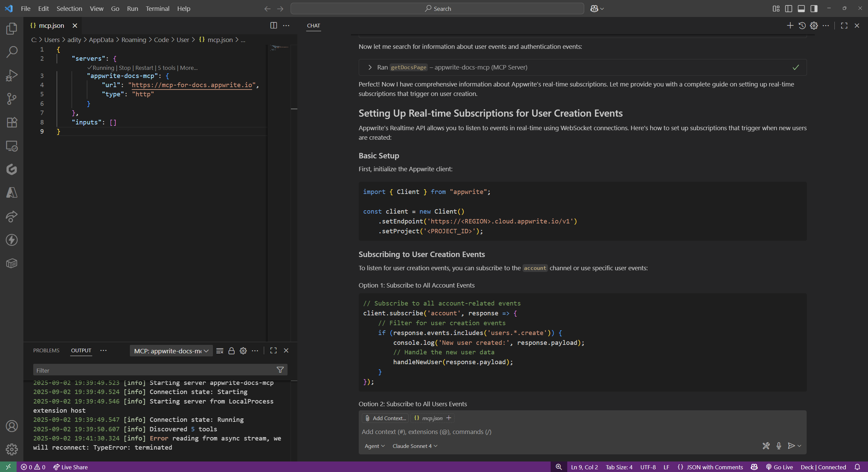Toggle Primary Side Bar layout button
Screen dimensions: 868x472
(x=789, y=8)
